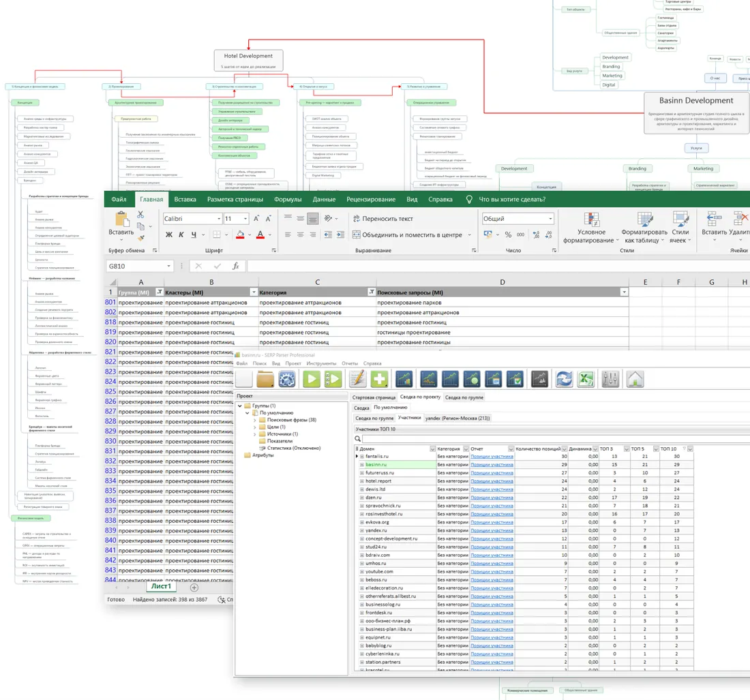Click 'Условное форматирование' in Excel ribbon
This screenshot has height=700, width=750.
[591, 228]
